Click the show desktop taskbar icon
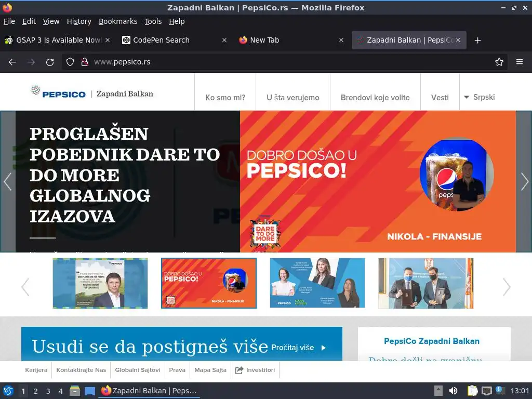 (x=89, y=391)
